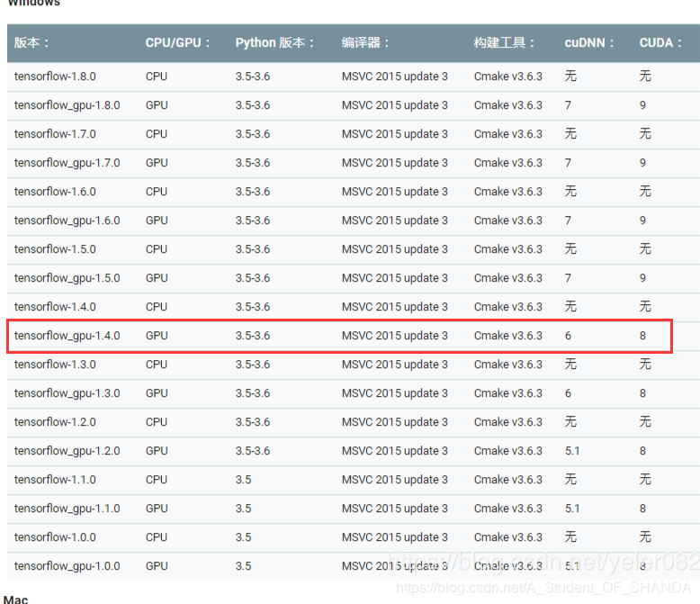Click the Python 版本 column header
700x604 pixels.
(x=274, y=43)
